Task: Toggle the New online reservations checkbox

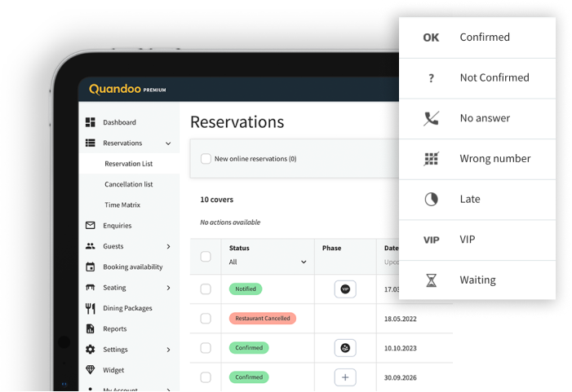Action: click(206, 159)
